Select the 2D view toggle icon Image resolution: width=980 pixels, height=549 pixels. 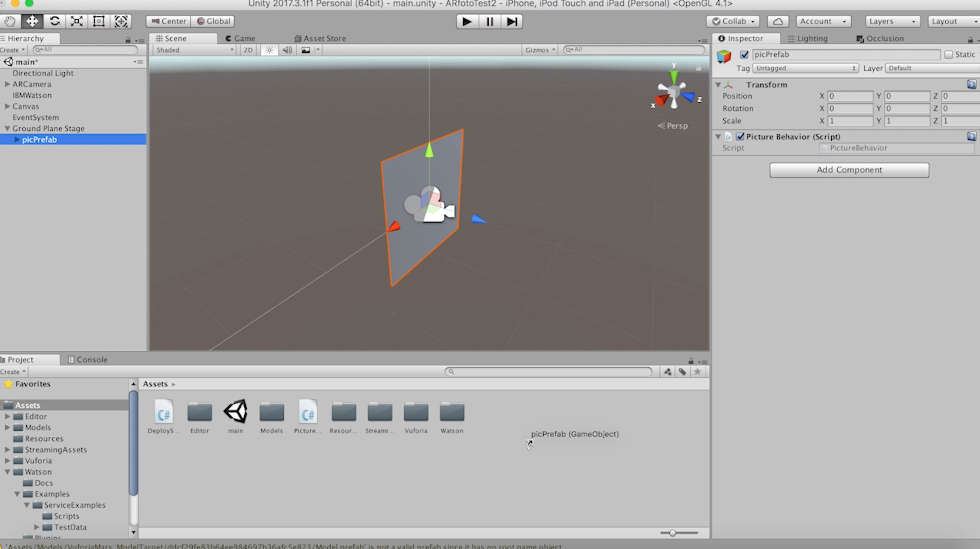click(248, 49)
